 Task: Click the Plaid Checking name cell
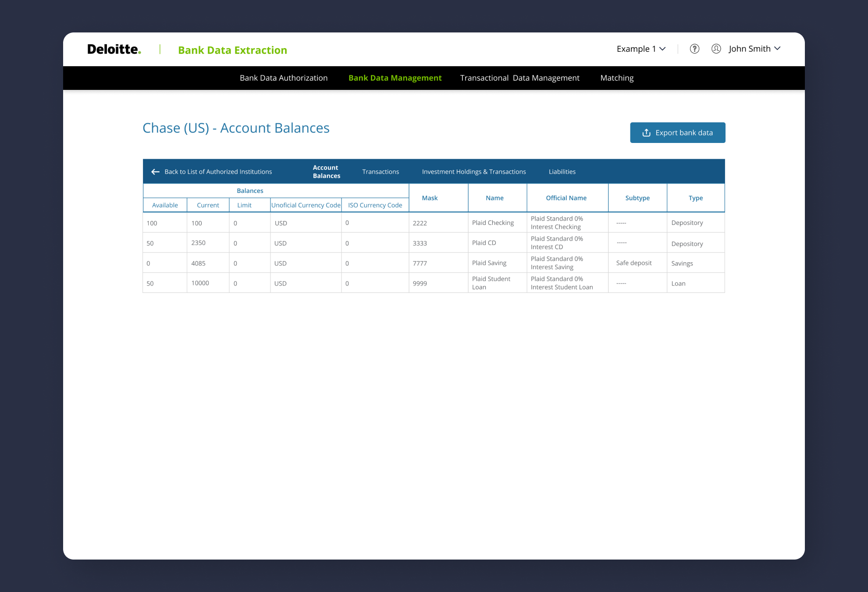(x=498, y=223)
